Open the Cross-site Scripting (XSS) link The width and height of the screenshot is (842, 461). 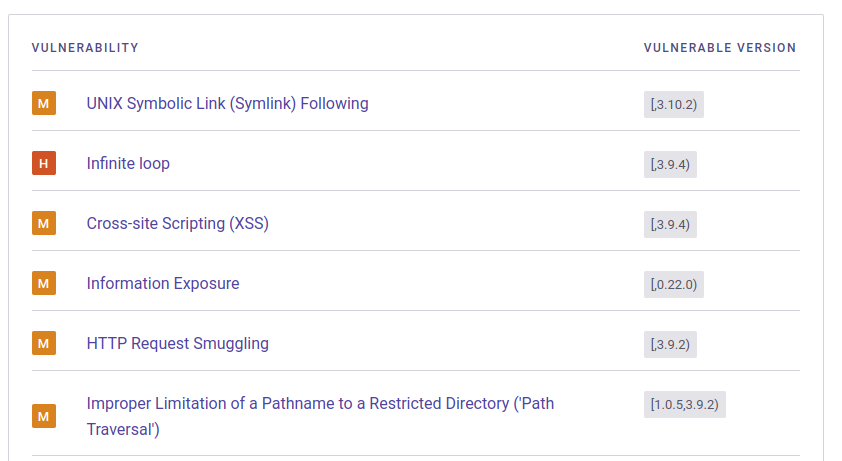pos(177,223)
